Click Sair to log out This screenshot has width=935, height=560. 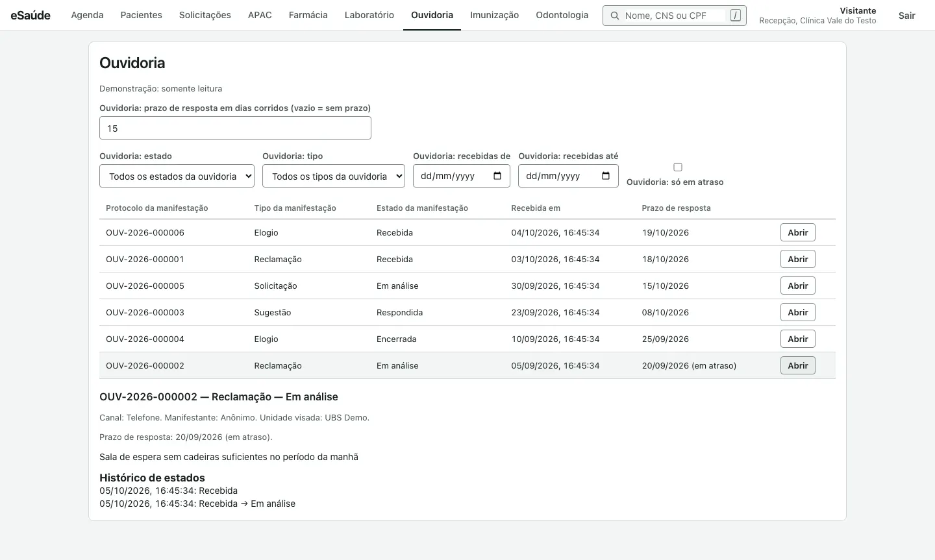(907, 16)
